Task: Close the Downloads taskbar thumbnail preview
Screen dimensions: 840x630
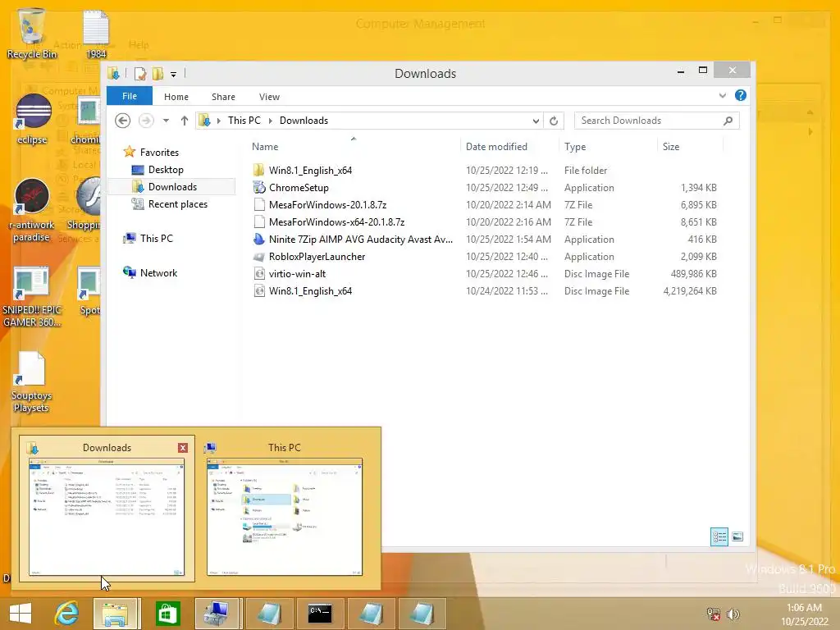Action: [x=183, y=448]
